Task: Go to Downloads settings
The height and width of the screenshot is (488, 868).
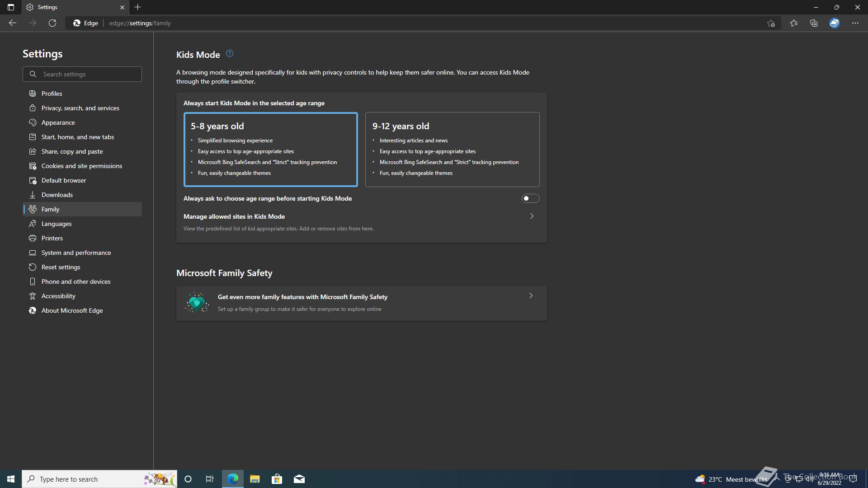Action: pos(82,195)
